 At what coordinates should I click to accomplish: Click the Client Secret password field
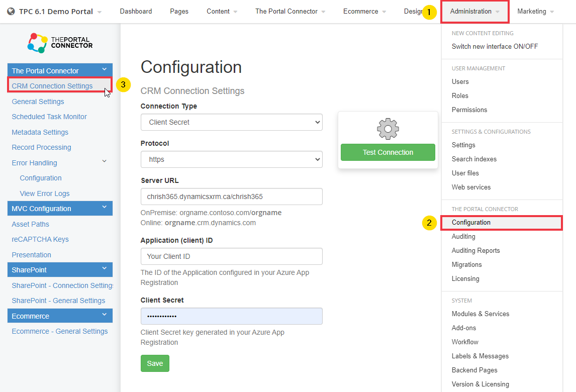[231, 316]
